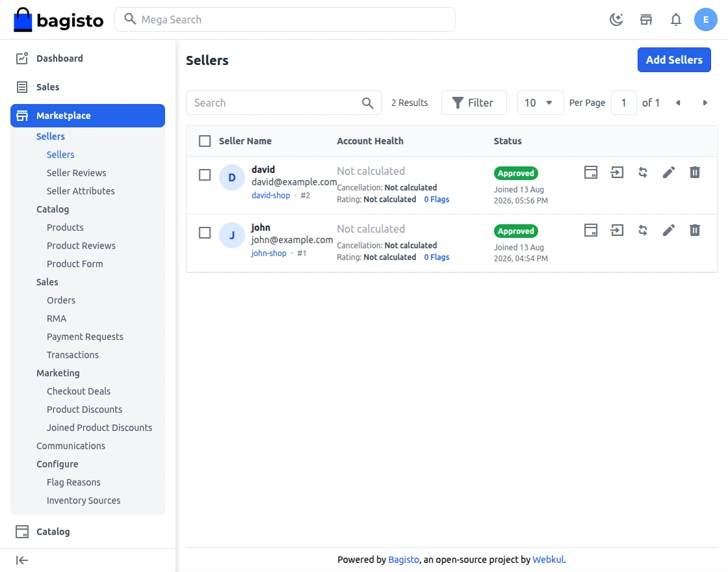
Task: Click the page number field
Action: (x=623, y=103)
